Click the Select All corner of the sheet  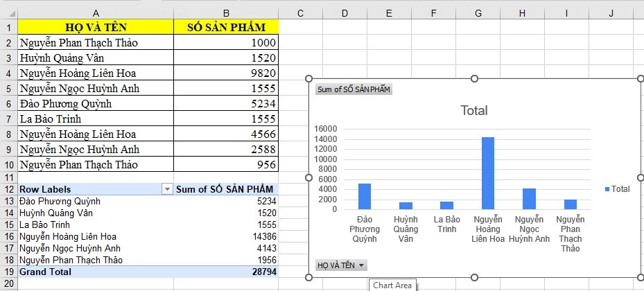[x=8, y=12]
